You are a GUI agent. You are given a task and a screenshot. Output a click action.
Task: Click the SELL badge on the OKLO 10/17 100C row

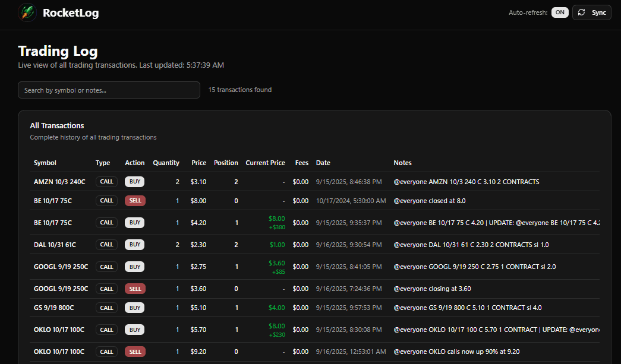coord(135,352)
